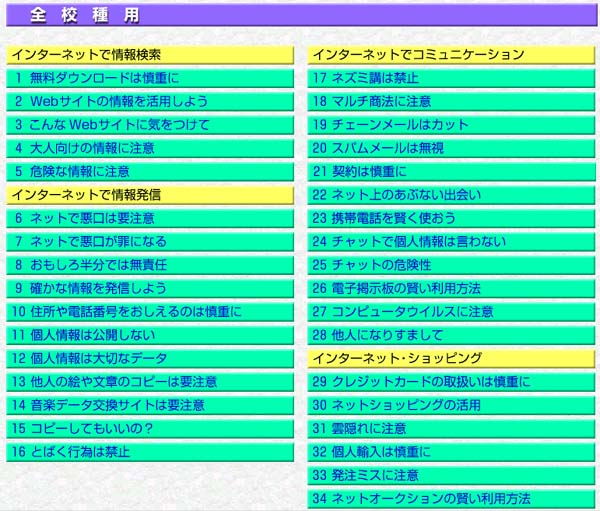Open item 29 クレジットカードの取扱いは慎重に
The image size is (600, 511).
point(451,382)
